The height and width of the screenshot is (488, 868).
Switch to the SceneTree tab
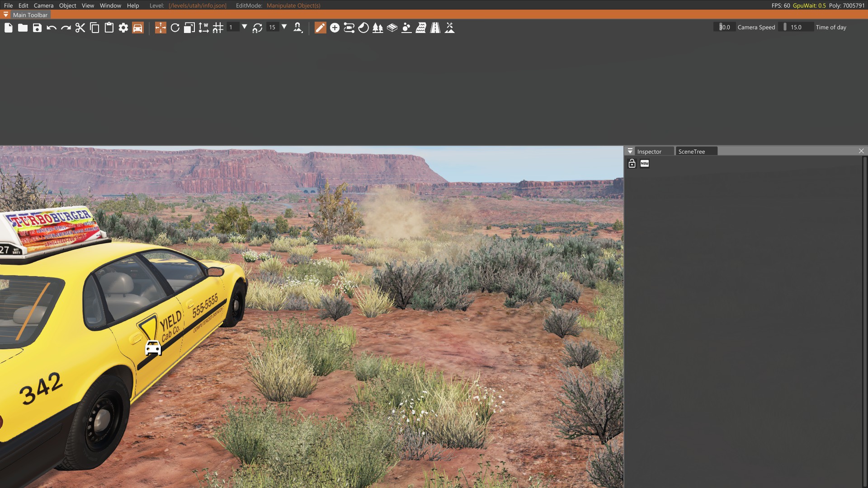point(692,151)
